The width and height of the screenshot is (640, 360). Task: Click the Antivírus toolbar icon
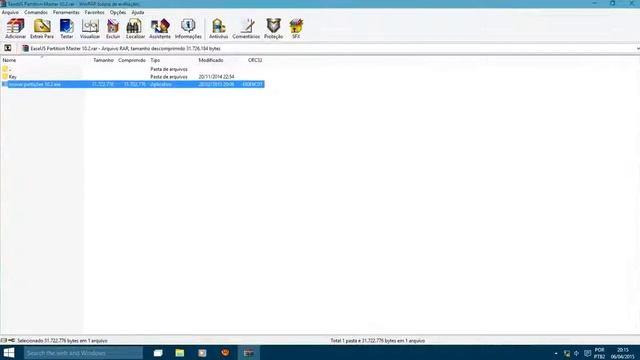218,29
